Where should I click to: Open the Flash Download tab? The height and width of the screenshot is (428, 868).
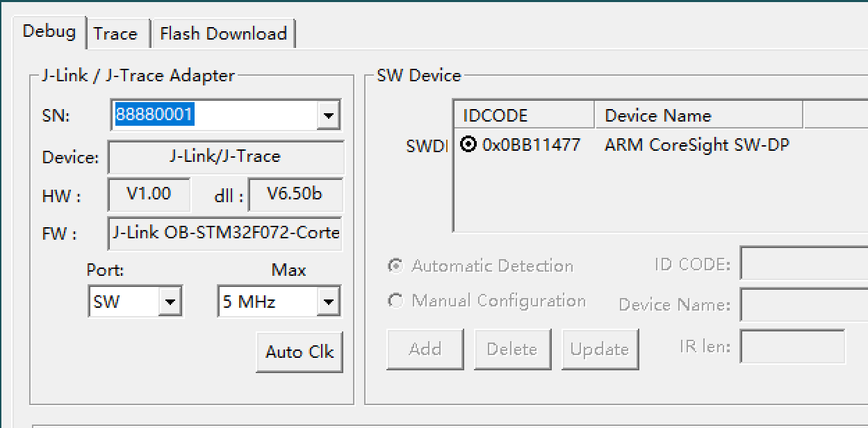point(223,33)
